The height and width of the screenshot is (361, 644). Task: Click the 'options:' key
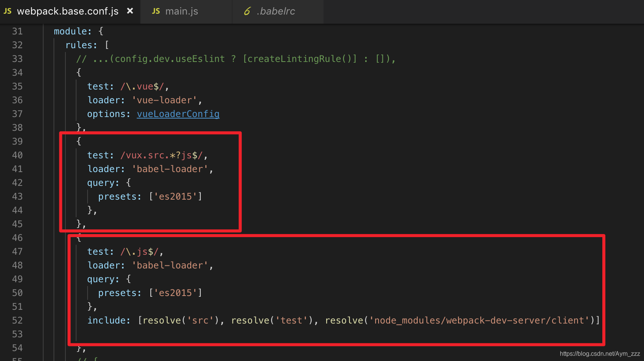109,114
